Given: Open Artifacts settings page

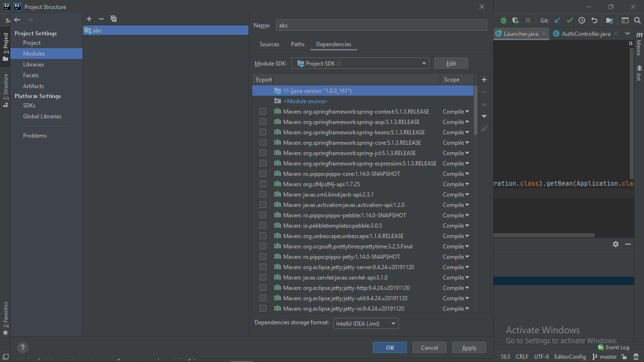Looking at the screenshot, I should pos(33,86).
